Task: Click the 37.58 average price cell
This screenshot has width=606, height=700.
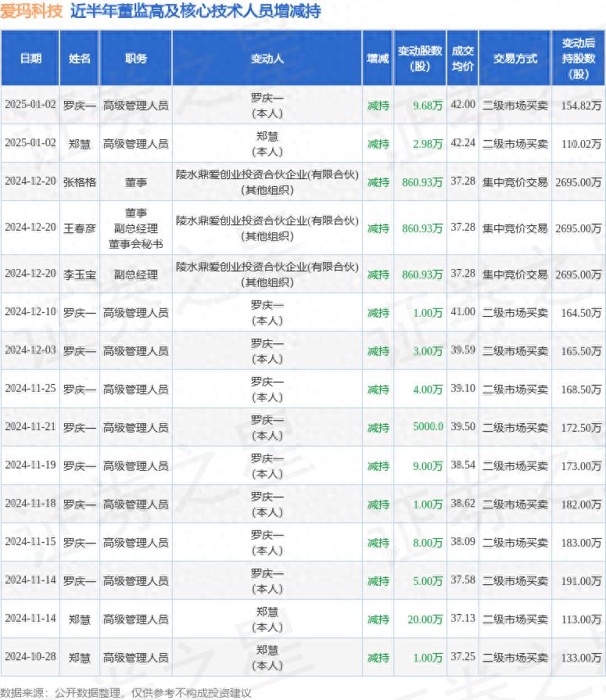Action: click(x=463, y=580)
